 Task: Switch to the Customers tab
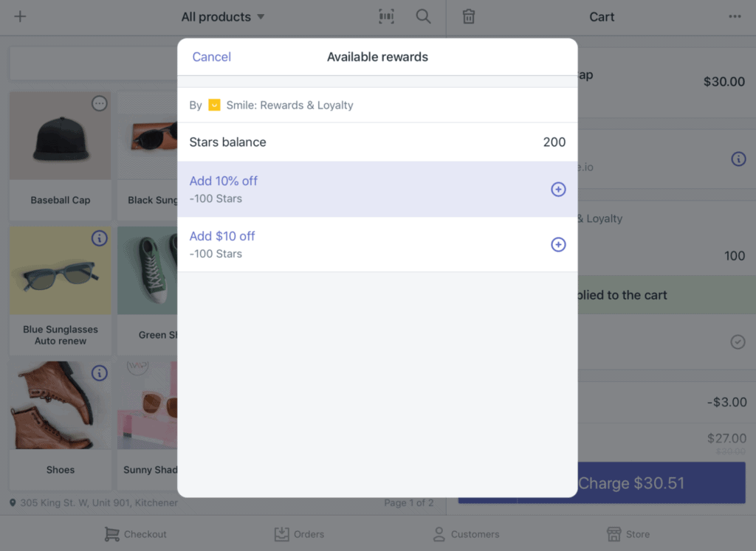coord(467,533)
